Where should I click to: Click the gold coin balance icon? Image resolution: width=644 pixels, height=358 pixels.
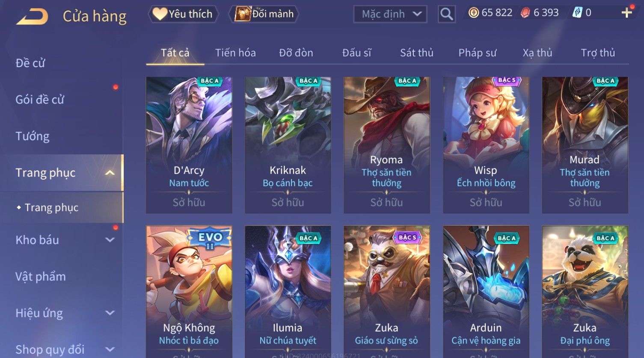pos(473,13)
